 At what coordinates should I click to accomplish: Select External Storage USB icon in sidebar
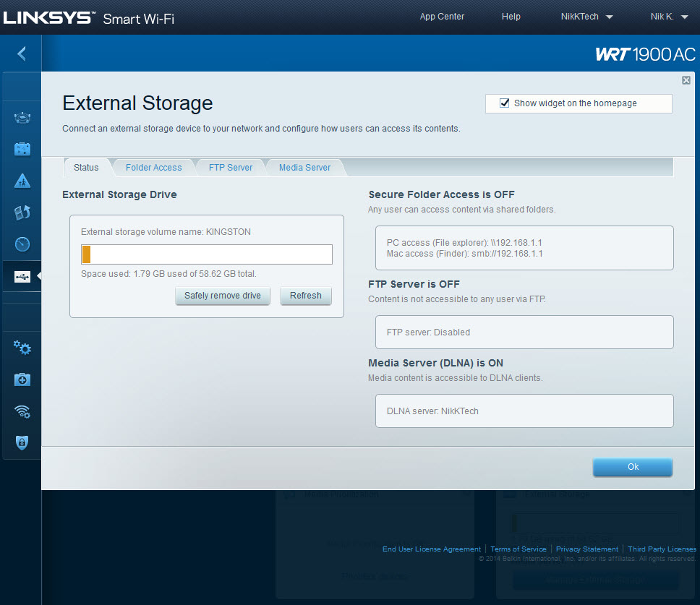coord(22,277)
